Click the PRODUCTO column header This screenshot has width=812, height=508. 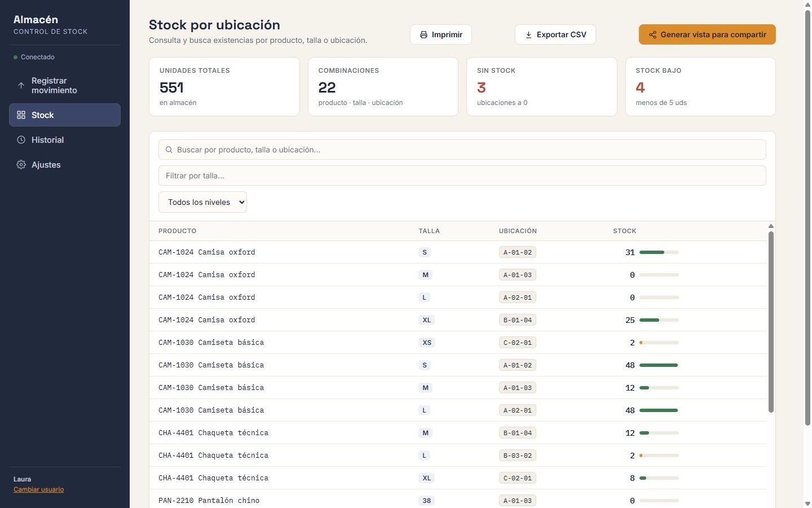click(178, 231)
